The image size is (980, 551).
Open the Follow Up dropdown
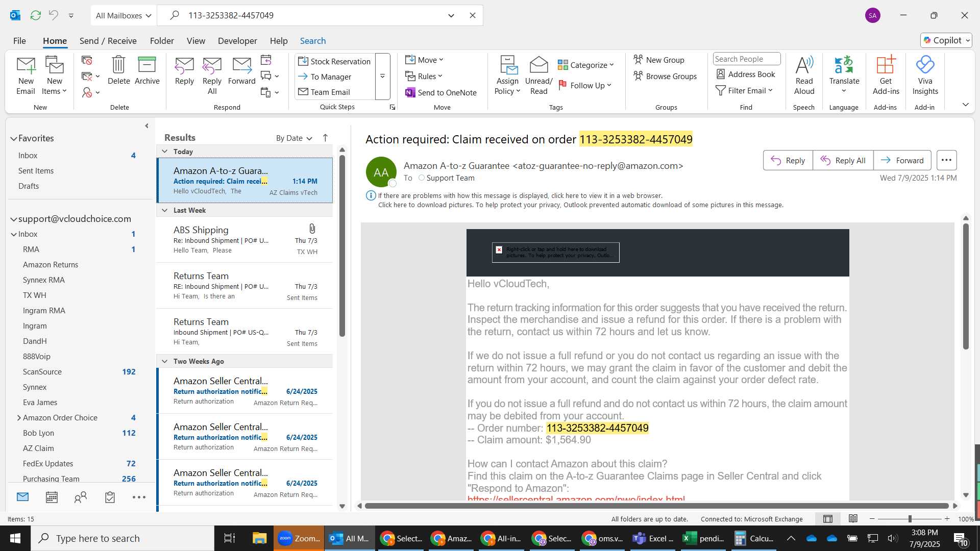585,85
